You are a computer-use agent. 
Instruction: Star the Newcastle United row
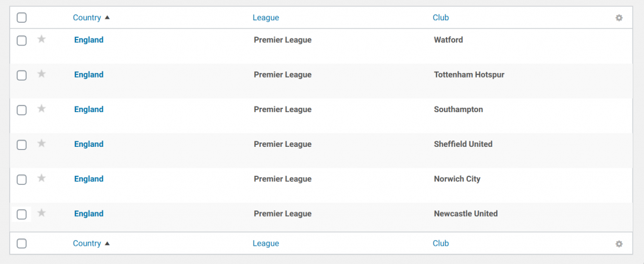point(42,212)
